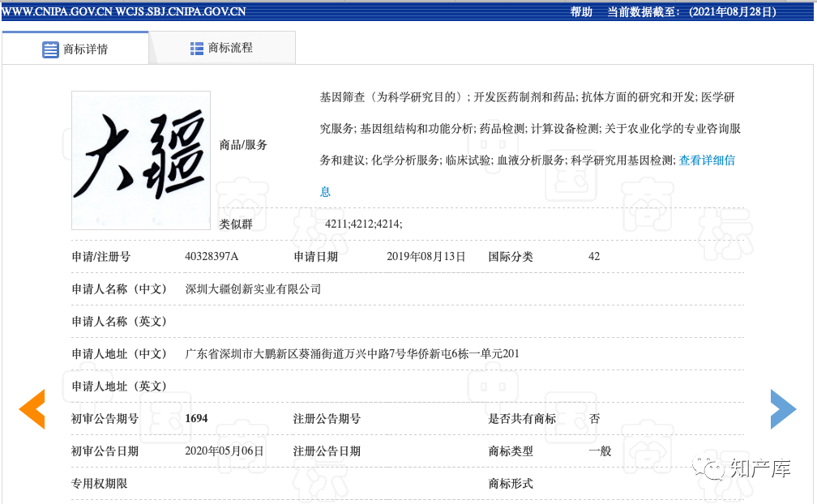Click the document icon on 商标详情 tab

(x=50, y=49)
